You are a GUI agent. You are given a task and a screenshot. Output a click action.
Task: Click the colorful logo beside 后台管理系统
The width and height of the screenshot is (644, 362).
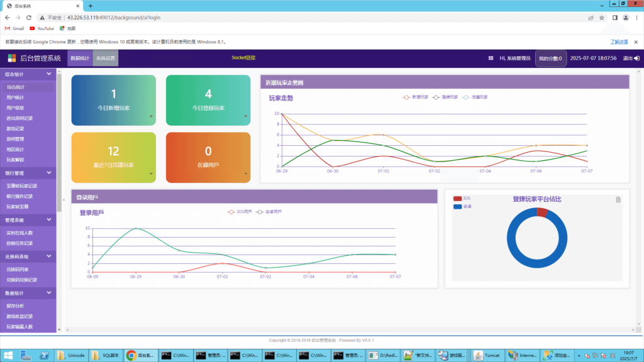12,58
